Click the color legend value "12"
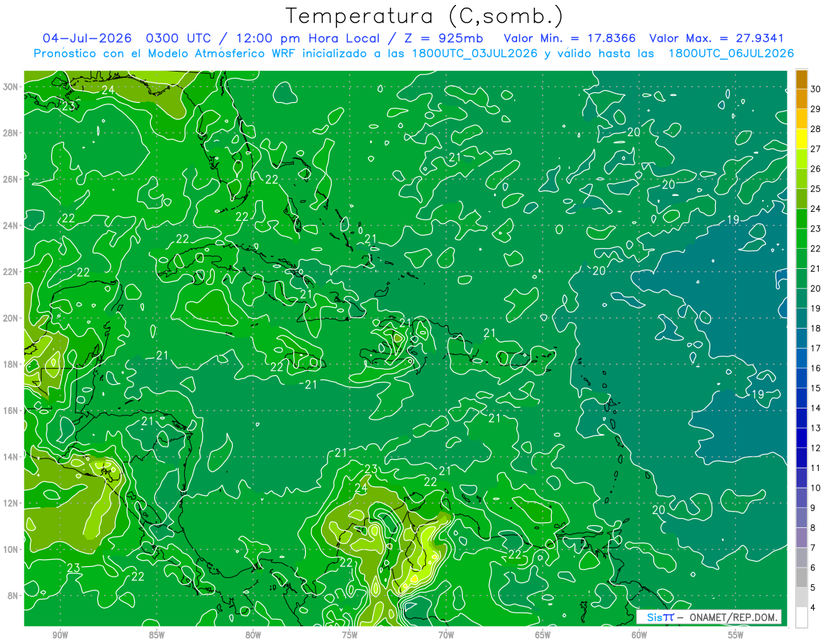Viewport: 834px width, 644px height. point(816,448)
